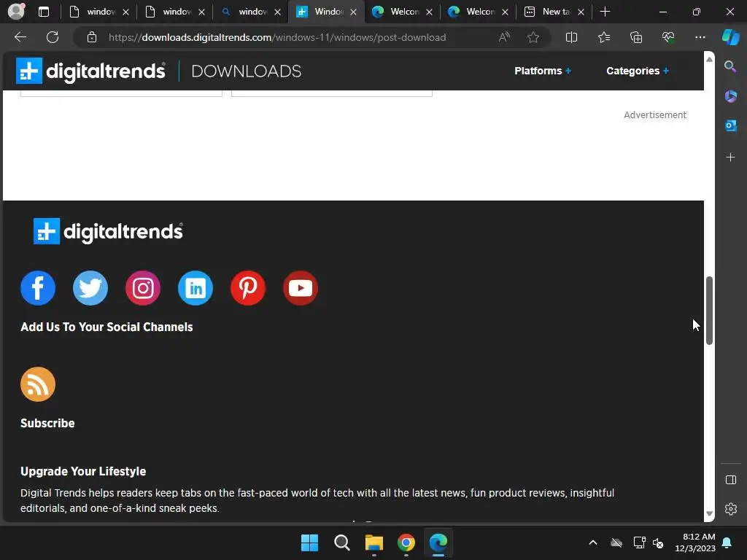This screenshot has height=560, width=747.
Task: Open the Favorites list
Action: (x=603, y=37)
